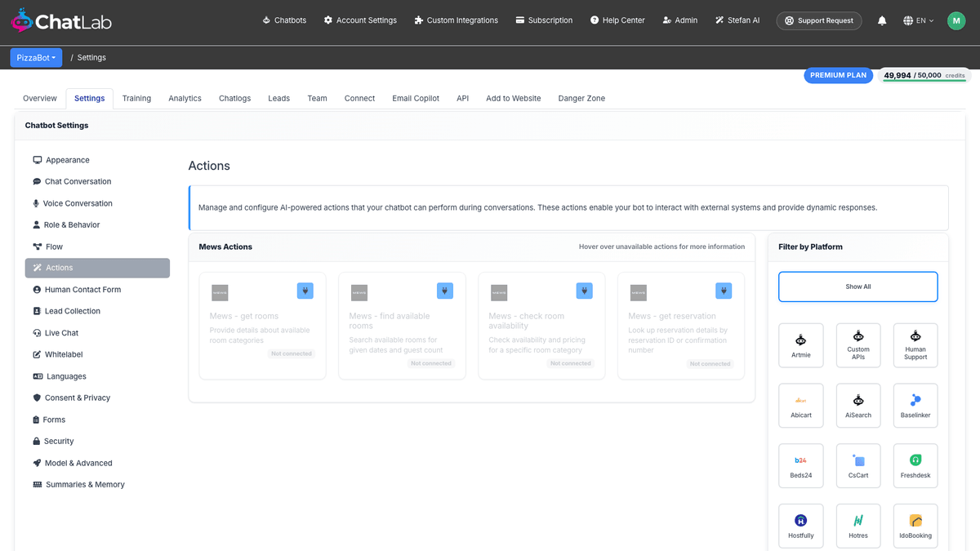The width and height of the screenshot is (980, 551).
Task: Open the Chatbots menu
Action: click(284, 20)
